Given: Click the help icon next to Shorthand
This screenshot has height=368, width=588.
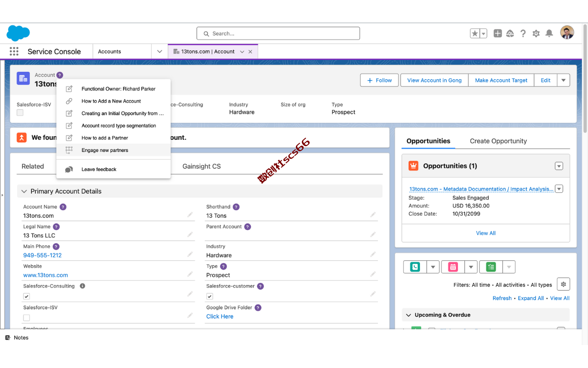Looking at the screenshot, I should pos(236,207).
